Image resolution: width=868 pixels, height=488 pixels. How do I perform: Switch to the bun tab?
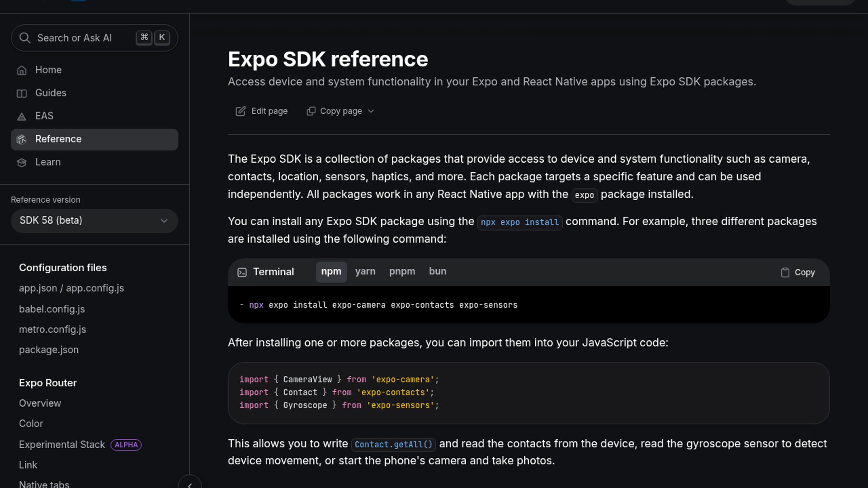(438, 272)
